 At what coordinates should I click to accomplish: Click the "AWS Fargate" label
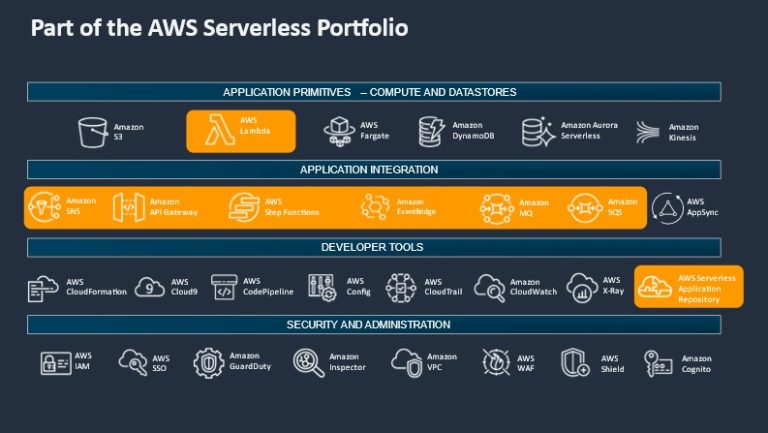375,130
